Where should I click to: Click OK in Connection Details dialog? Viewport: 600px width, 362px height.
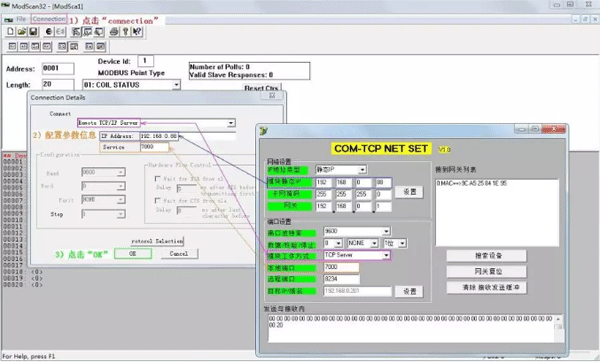coord(133,253)
